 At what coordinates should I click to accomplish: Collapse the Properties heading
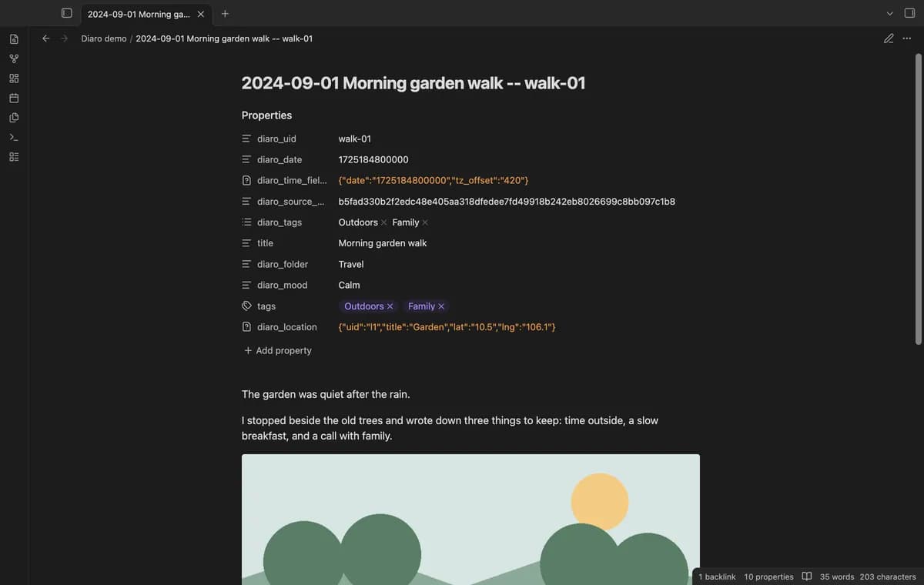pos(266,115)
